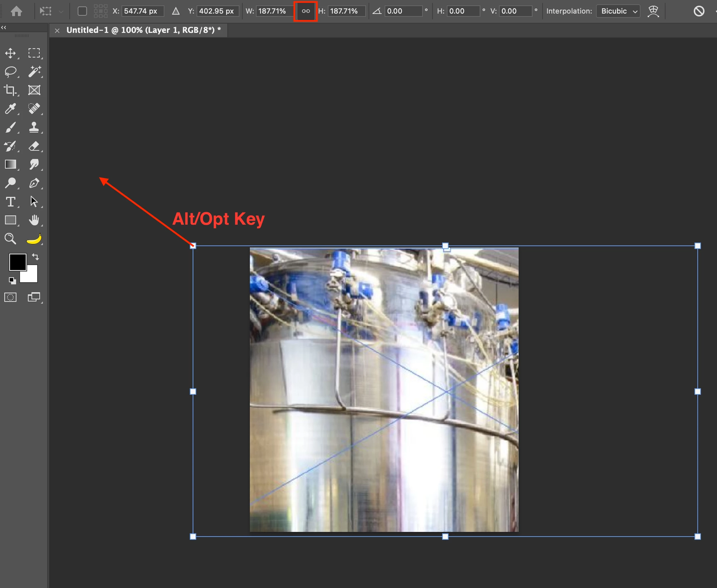Select the Eraser tool

(x=34, y=146)
